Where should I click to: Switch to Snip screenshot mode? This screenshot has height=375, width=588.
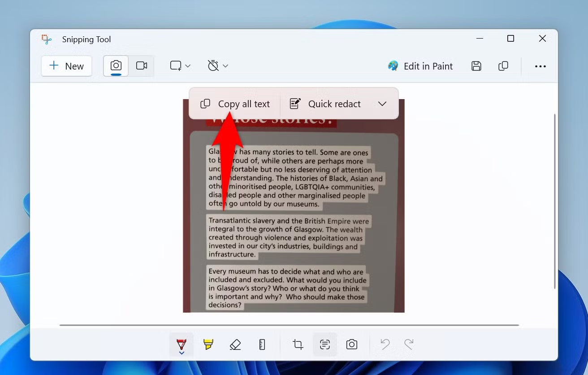[x=116, y=66]
